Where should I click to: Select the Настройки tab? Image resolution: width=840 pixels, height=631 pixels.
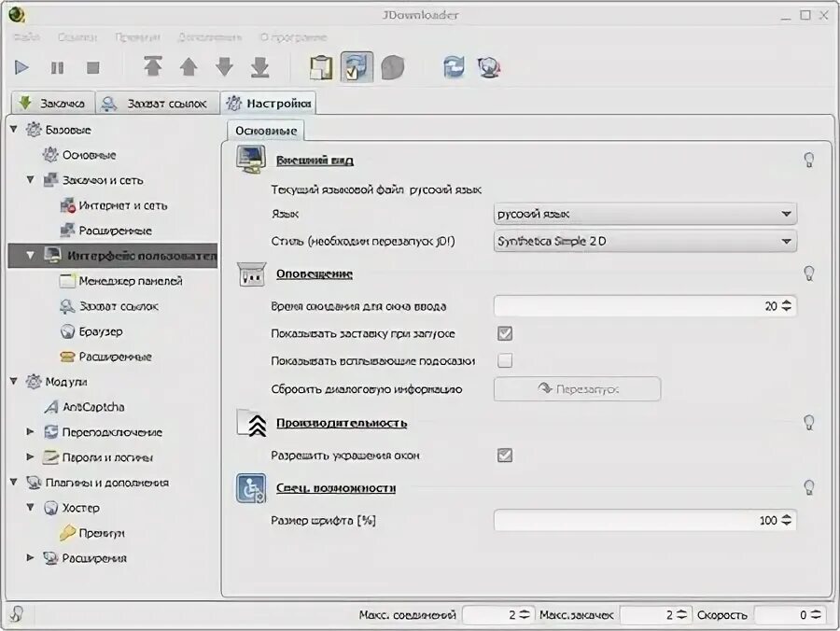click(x=268, y=103)
